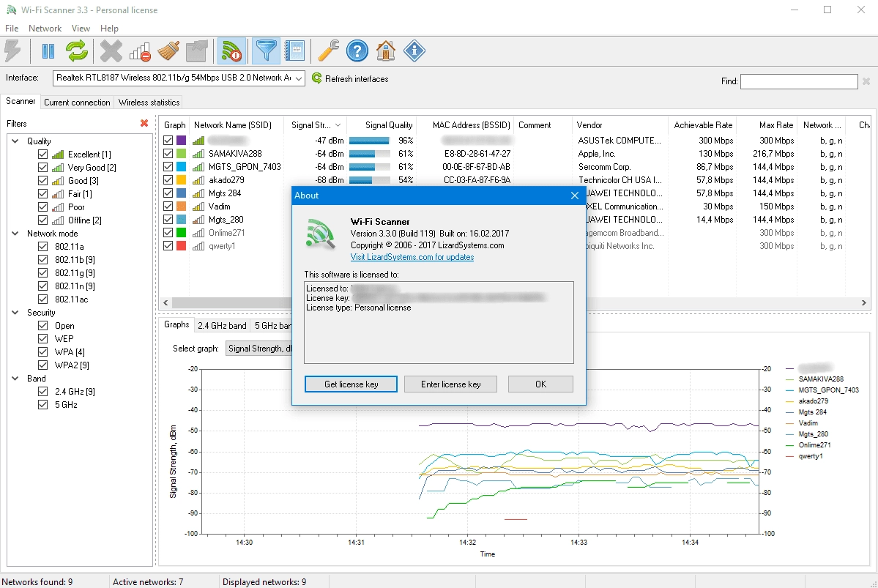
Task: Click the gray X delete toolbar icon
Action: [x=111, y=51]
